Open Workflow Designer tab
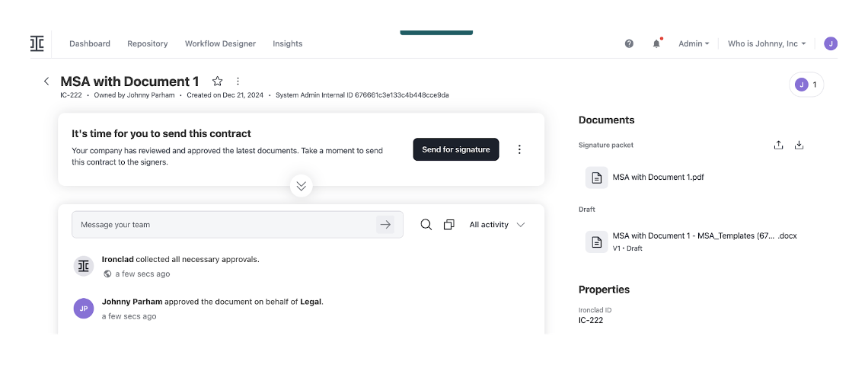Screen dimensions: 868x365 tap(220, 43)
